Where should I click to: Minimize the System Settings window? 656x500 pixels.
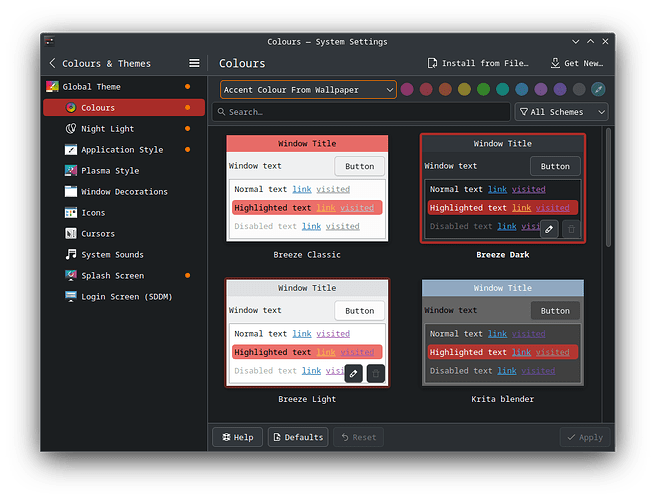click(x=576, y=41)
